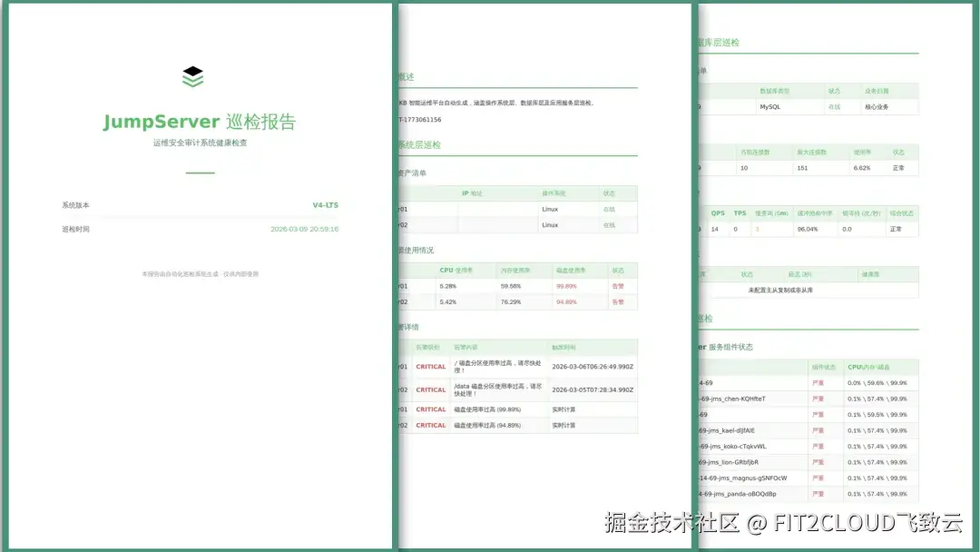This screenshot has height=552, width=980.
Task: Click the component row 'jms_chen-KQHfteT'
Action: click(732, 399)
